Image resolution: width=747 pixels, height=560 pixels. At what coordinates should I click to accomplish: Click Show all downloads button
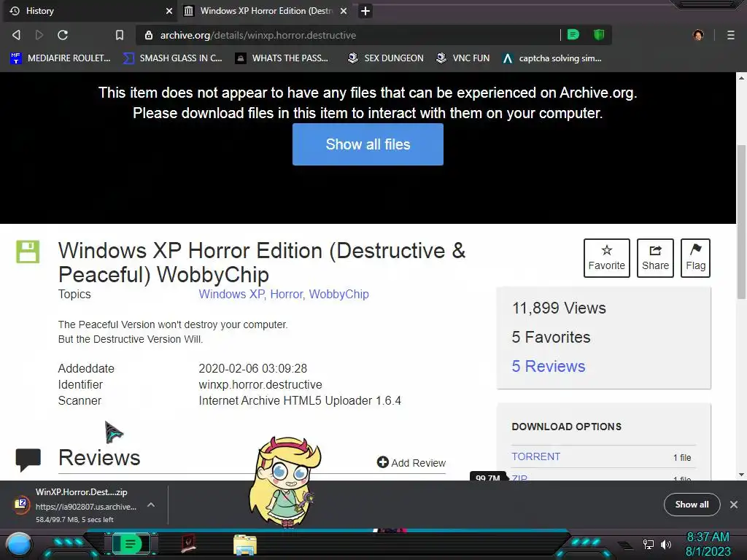click(692, 505)
